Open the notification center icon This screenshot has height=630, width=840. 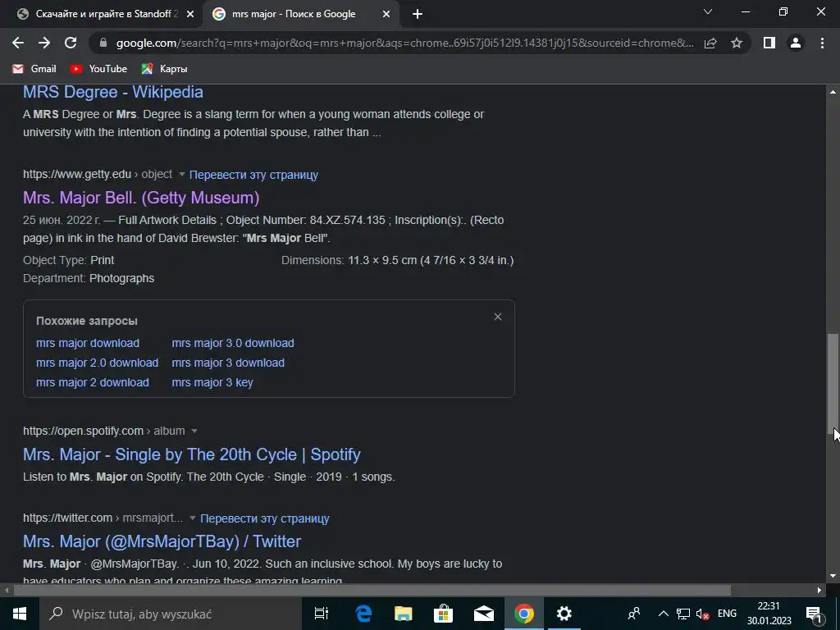tap(813, 614)
